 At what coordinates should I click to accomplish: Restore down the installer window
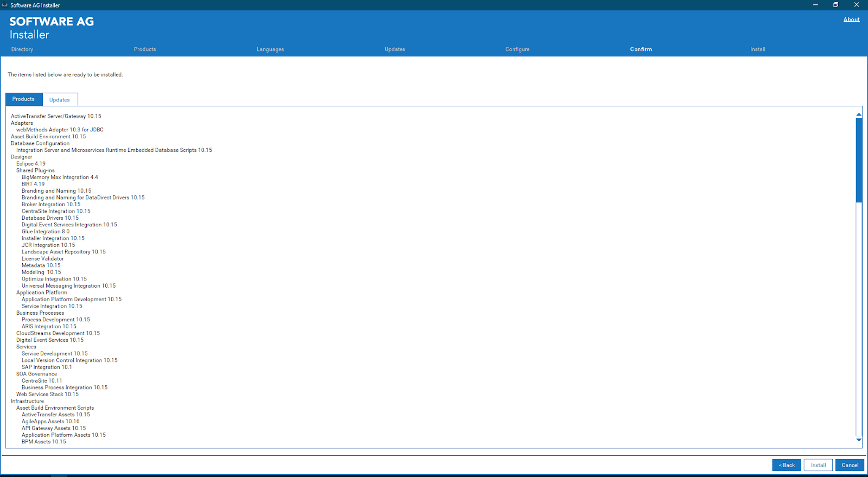(x=836, y=5)
